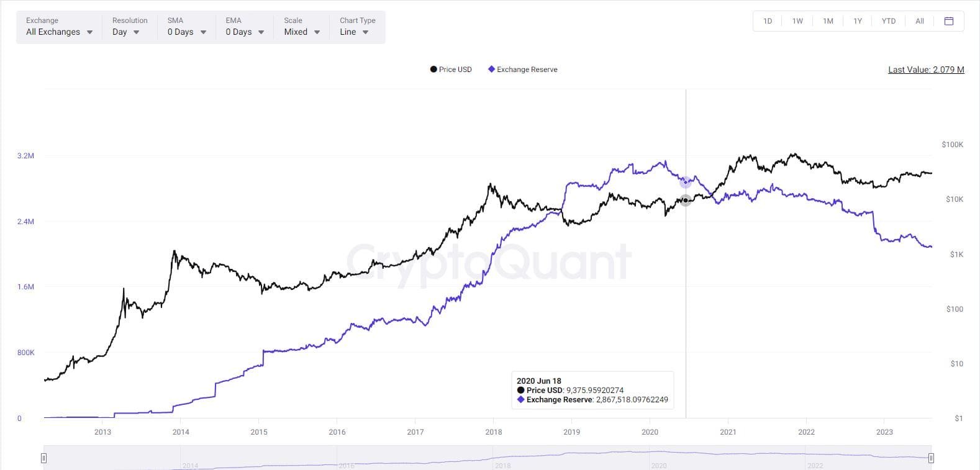Click the timeline overview strip at the bottom

(484, 458)
